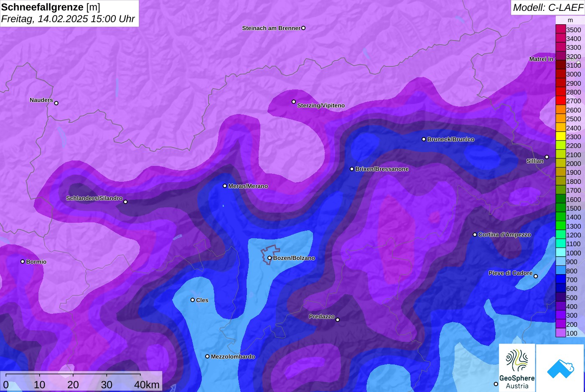Click the Cortina d'Ampezzo label text
Viewport: 585px width, 392px height.
pos(505,234)
